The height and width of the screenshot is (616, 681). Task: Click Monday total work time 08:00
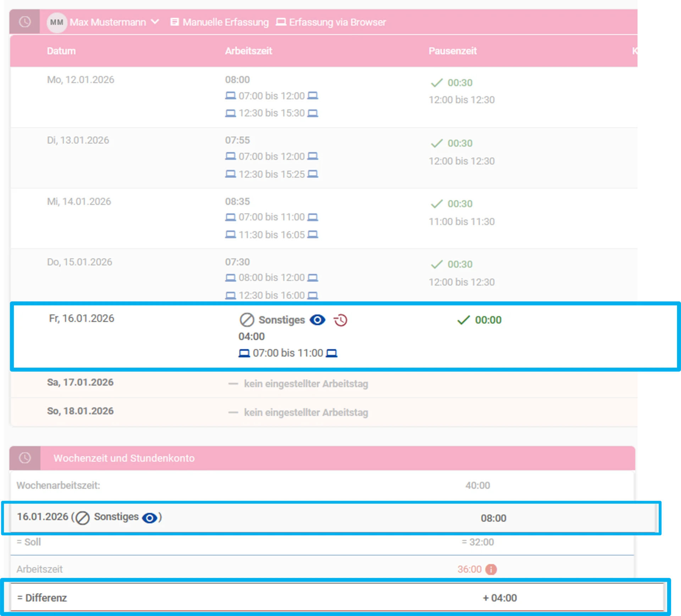(x=237, y=80)
